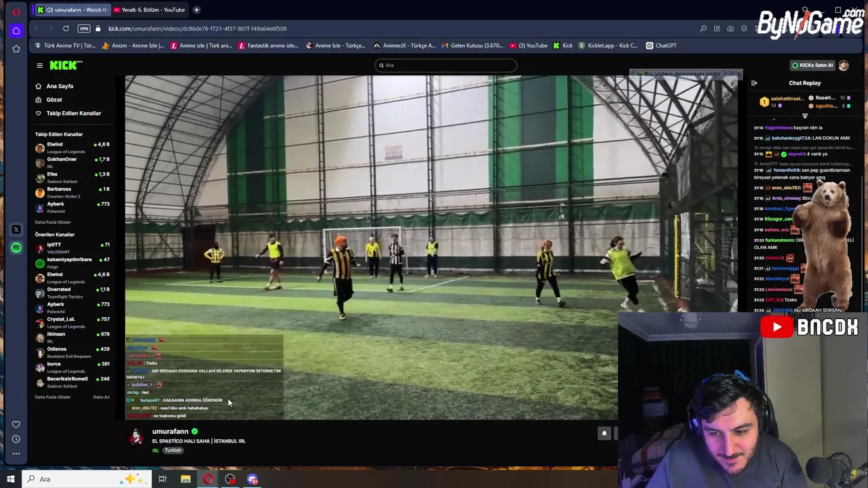Open the Opera menu logo
The image size is (868, 488).
16,12
